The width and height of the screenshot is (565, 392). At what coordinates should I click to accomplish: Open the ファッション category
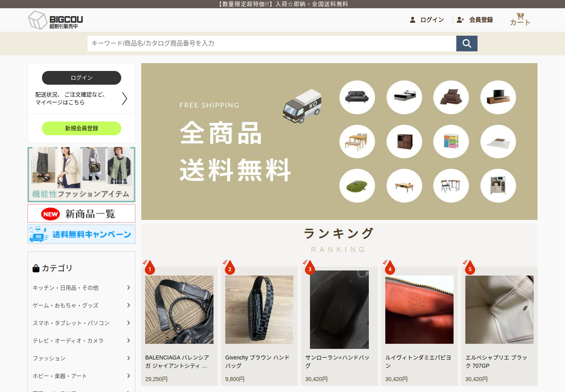pos(49,358)
